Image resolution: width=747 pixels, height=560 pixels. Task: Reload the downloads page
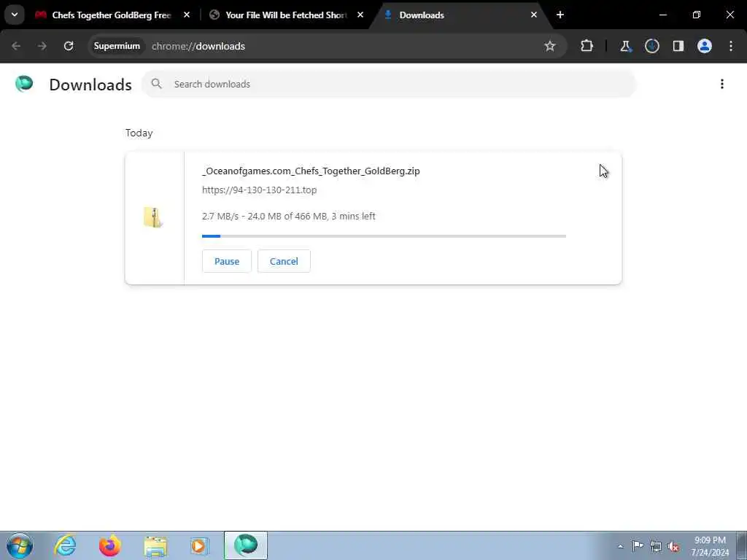pos(69,46)
